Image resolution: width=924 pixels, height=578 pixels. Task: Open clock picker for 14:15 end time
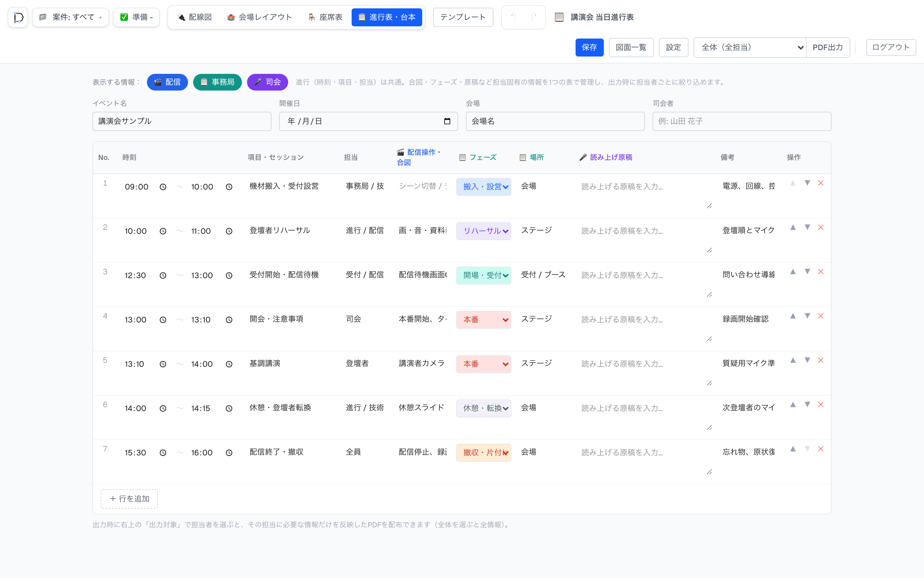point(229,409)
